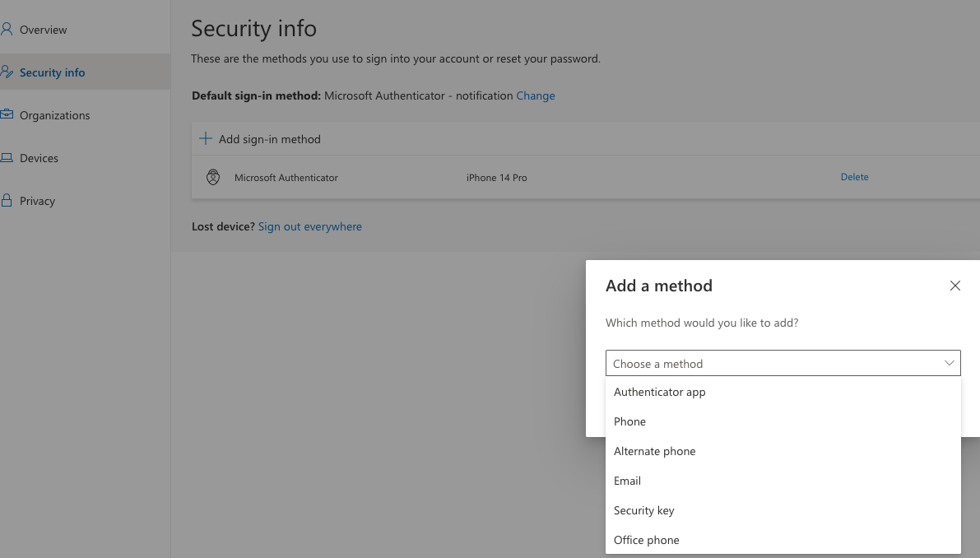Delete the Microsoft Authenticator method

click(854, 177)
